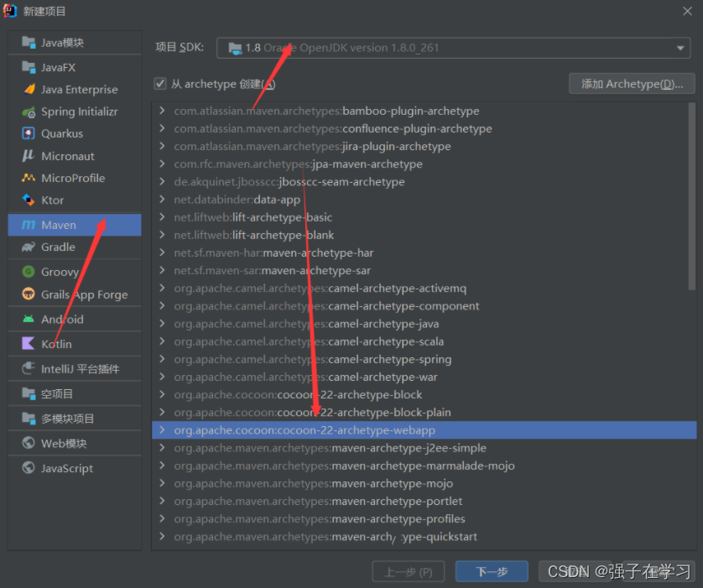Select Kotlin project type
Screen dimensions: 703x588
[x=75, y=344]
